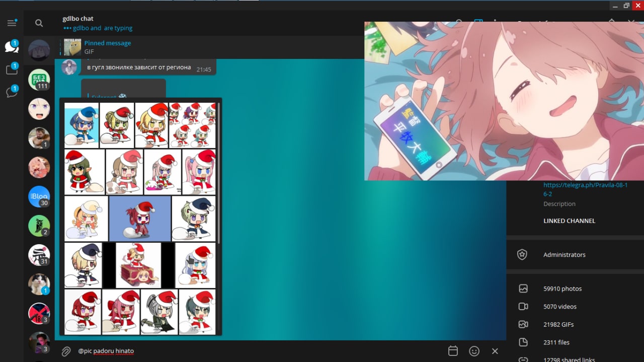Click the message sender's avatar at 21:45

tap(69, 67)
